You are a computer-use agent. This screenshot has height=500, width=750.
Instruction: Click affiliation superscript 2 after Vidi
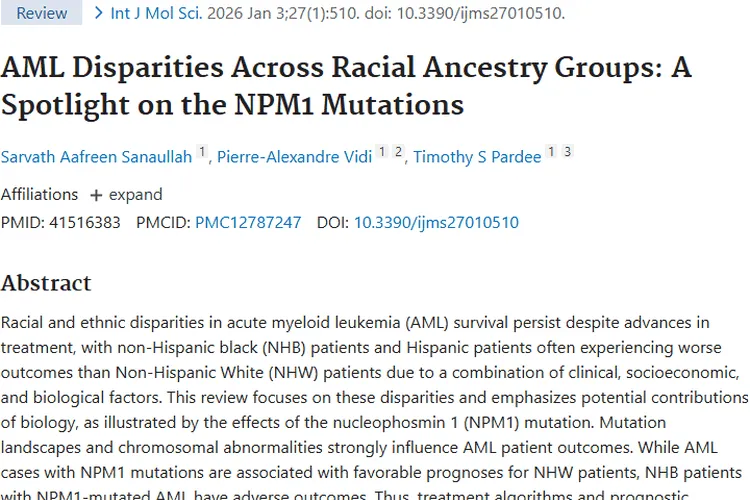(x=397, y=152)
